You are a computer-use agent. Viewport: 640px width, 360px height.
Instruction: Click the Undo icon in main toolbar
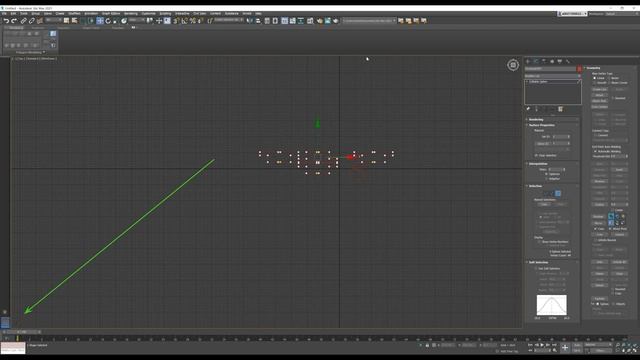click(x=6, y=20)
